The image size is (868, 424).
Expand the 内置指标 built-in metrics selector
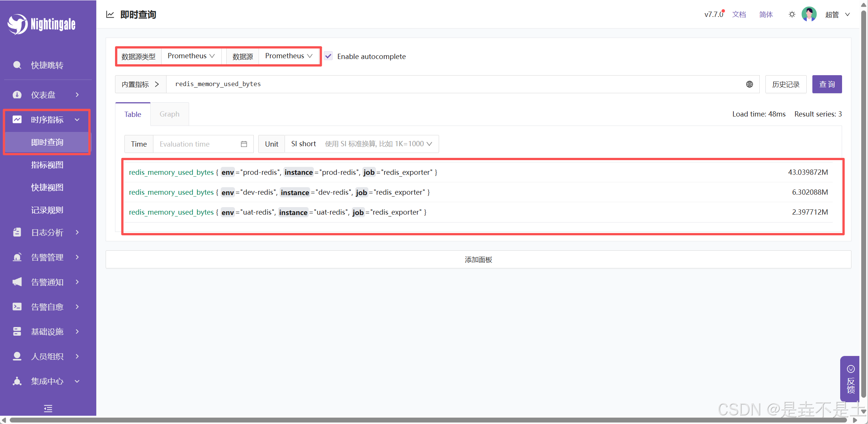(140, 84)
